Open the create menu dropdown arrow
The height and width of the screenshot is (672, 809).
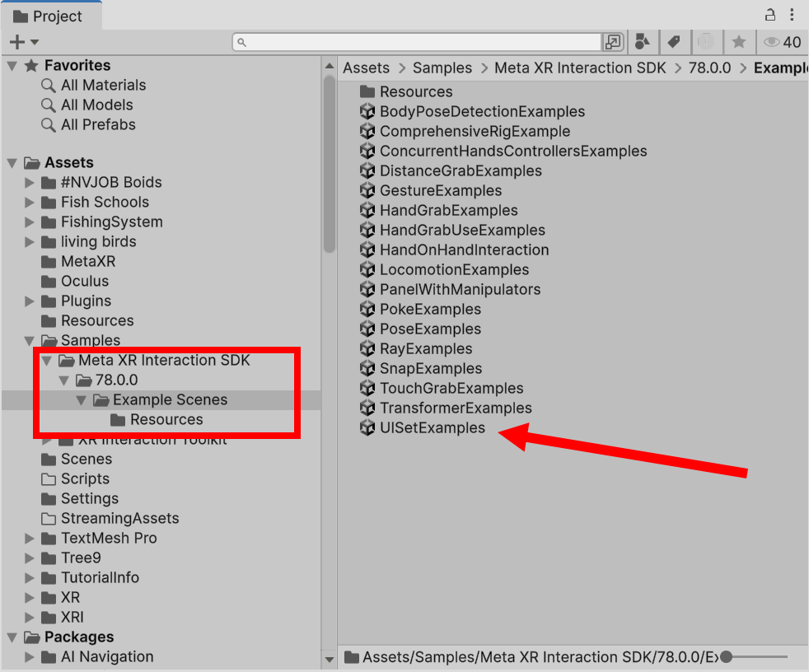(x=35, y=42)
